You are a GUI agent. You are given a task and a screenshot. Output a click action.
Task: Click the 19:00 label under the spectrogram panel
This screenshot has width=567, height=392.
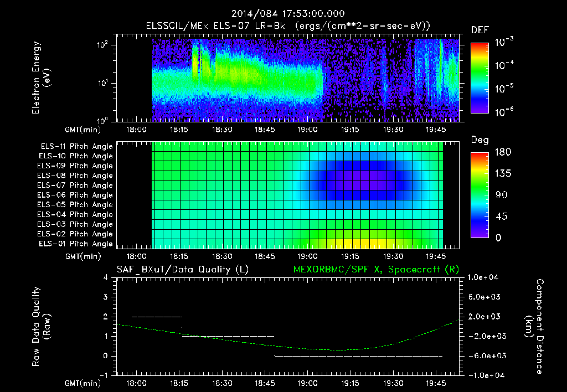[x=307, y=130]
